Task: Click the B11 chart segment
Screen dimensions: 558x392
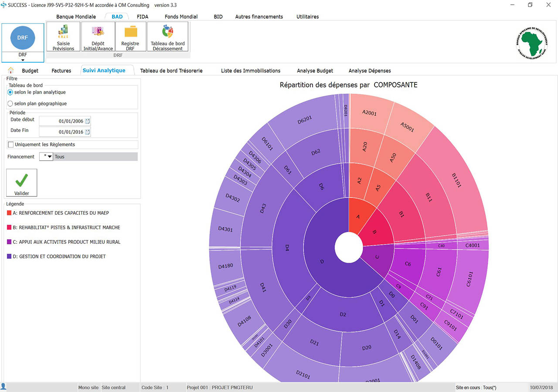Action: tap(429, 197)
